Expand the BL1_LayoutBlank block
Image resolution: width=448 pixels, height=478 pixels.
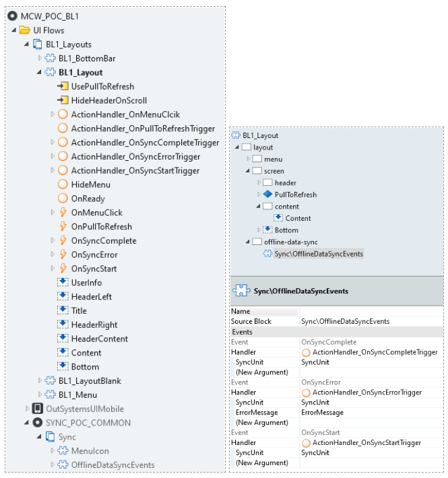(x=40, y=380)
